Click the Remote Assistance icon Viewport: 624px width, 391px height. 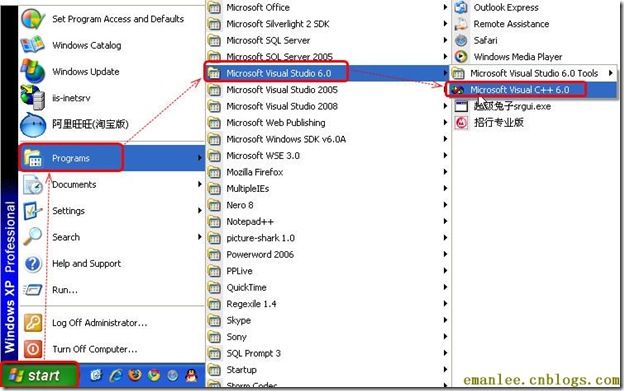[x=461, y=24]
